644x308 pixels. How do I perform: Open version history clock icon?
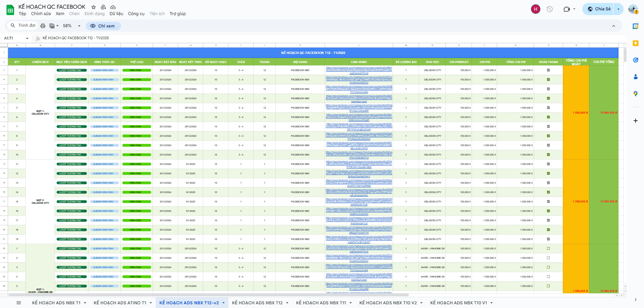(549, 9)
